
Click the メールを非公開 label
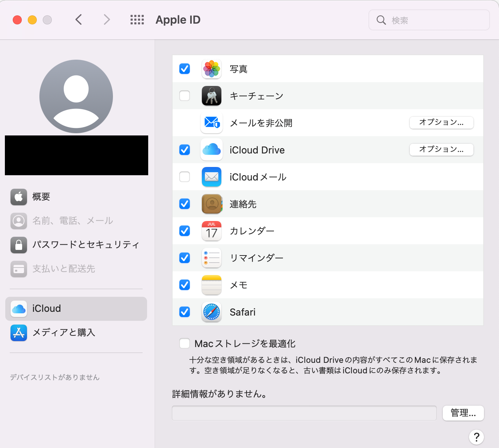261,123
